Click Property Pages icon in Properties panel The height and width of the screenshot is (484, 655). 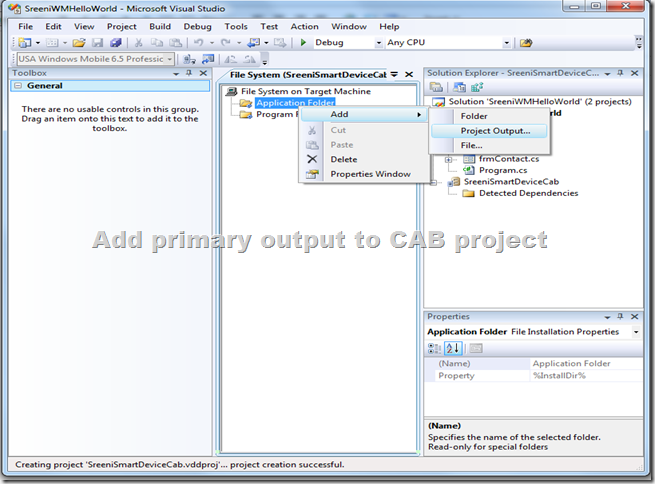coord(476,348)
